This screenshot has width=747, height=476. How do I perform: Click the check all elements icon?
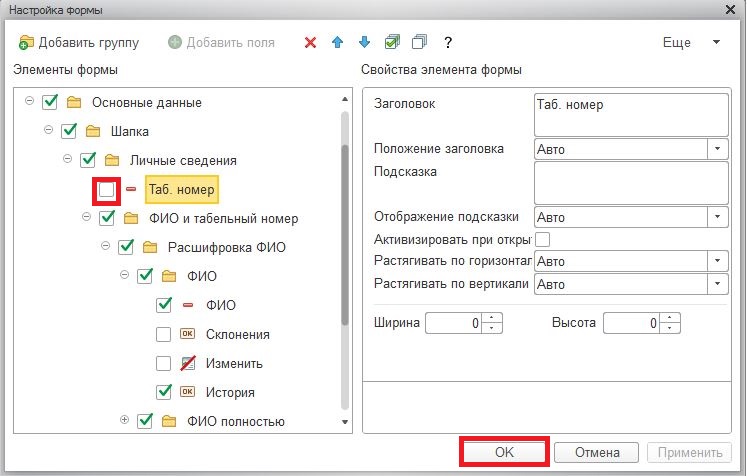coord(392,42)
